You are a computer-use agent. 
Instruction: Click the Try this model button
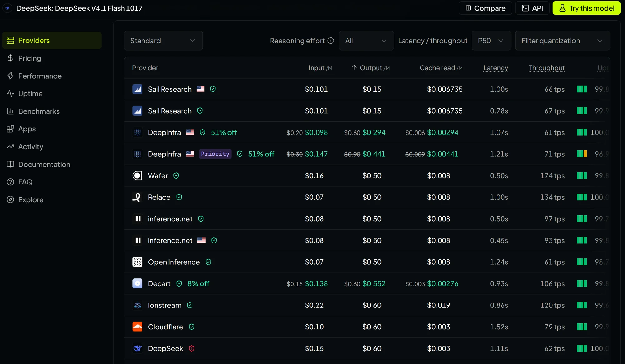pyautogui.click(x=587, y=8)
